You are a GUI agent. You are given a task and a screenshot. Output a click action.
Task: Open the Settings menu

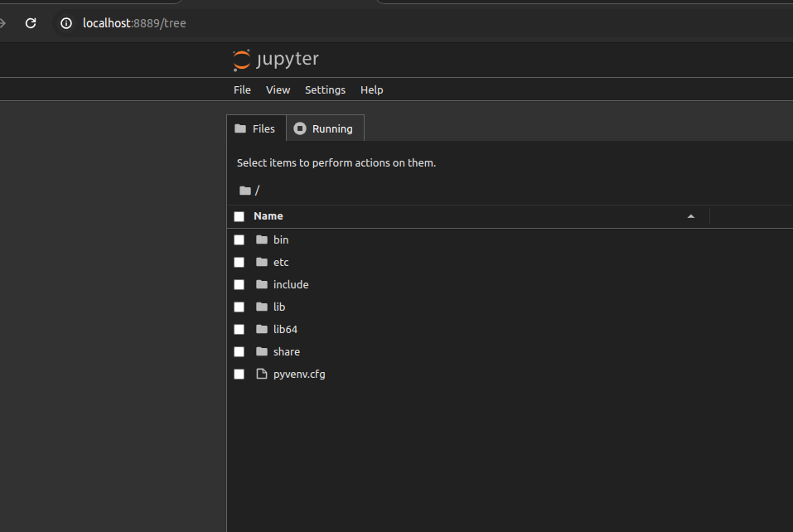[x=325, y=89]
